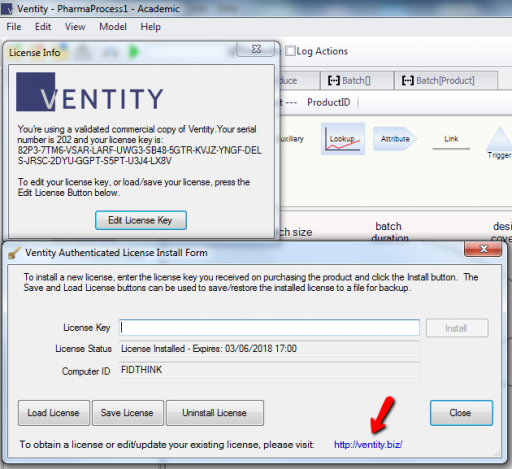Select the Lookup variable tool icon
Image resolution: width=512 pixels, height=469 pixels.
pyautogui.click(x=343, y=139)
